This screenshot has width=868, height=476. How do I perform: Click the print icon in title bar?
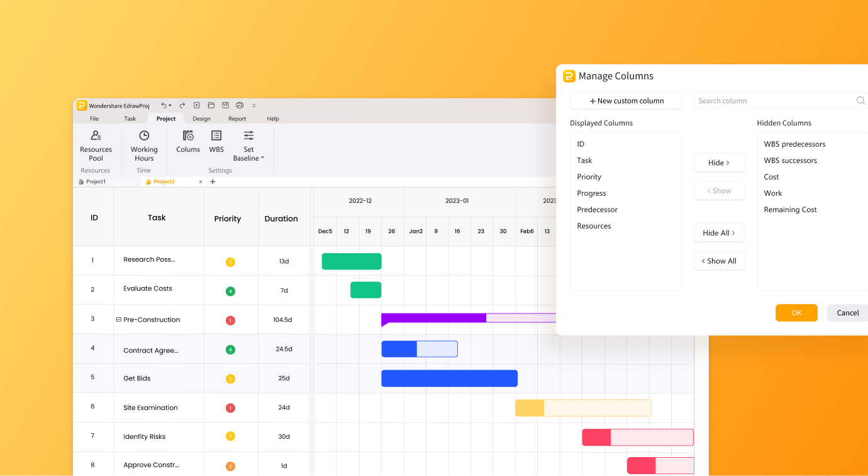[x=240, y=105]
